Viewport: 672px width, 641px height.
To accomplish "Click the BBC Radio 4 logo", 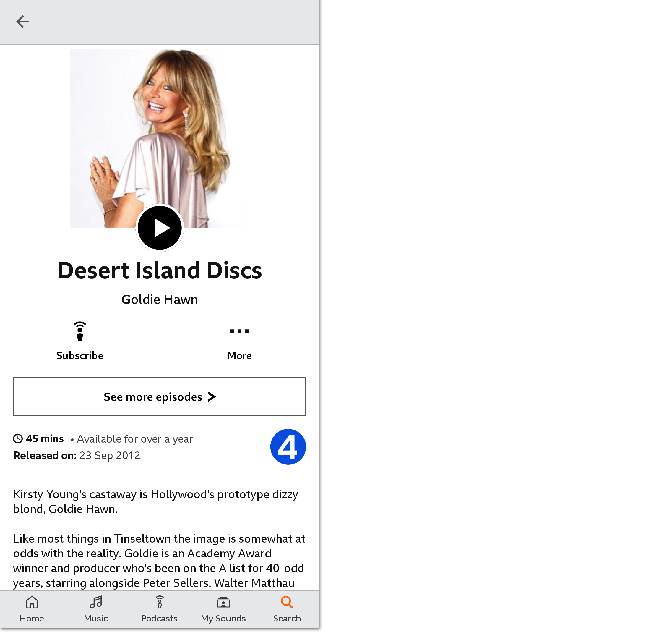I will (288, 446).
